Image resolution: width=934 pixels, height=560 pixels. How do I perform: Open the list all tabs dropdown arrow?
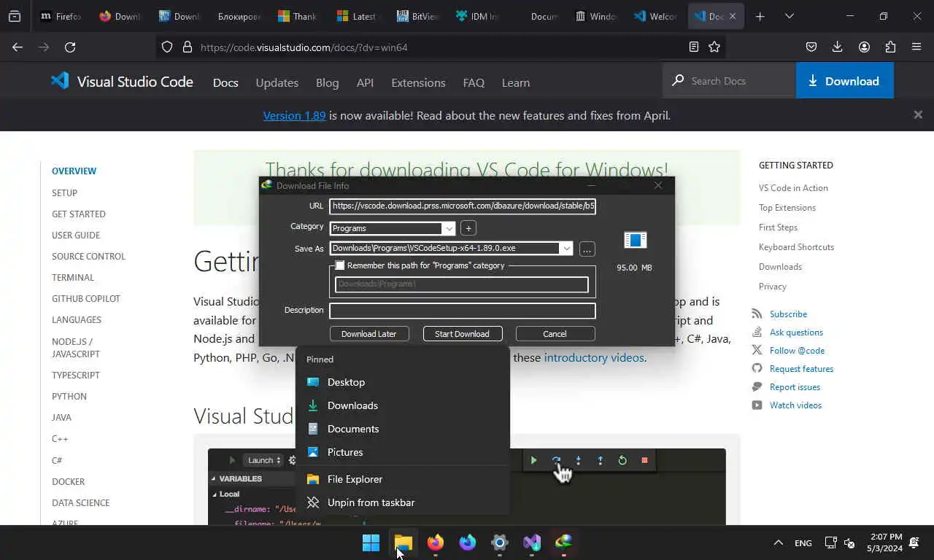789,16
